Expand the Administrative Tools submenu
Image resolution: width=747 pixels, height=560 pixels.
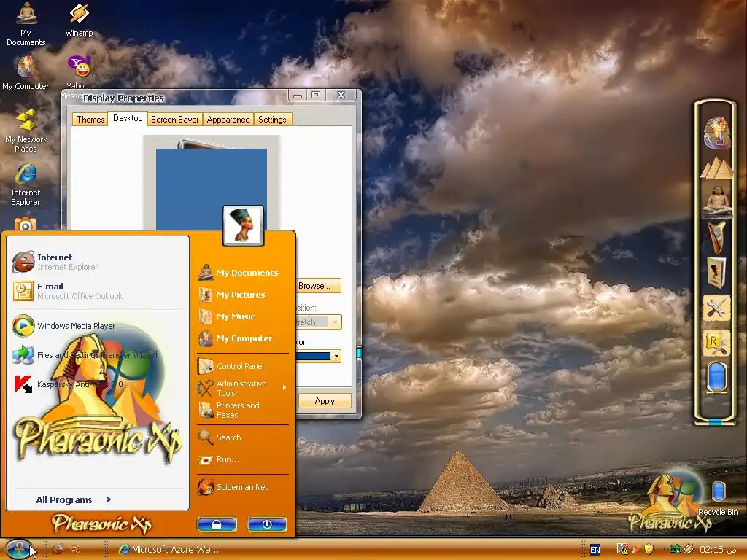pyautogui.click(x=243, y=388)
